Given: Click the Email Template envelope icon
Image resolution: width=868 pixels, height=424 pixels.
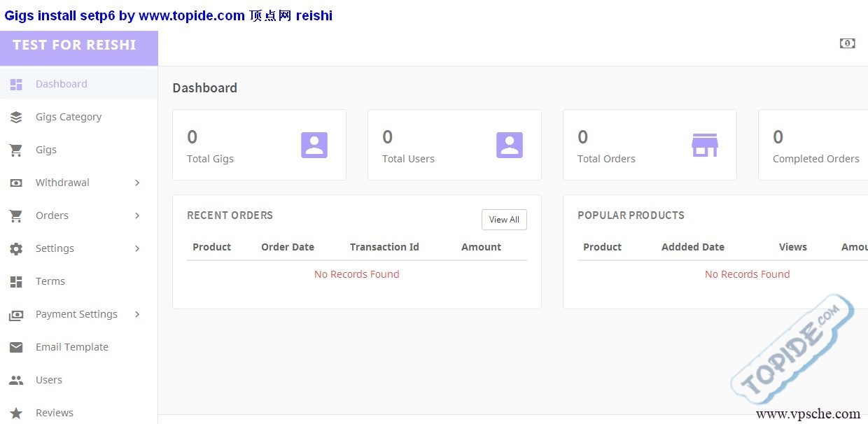Looking at the screenshot, I should (x=16, y=347).
